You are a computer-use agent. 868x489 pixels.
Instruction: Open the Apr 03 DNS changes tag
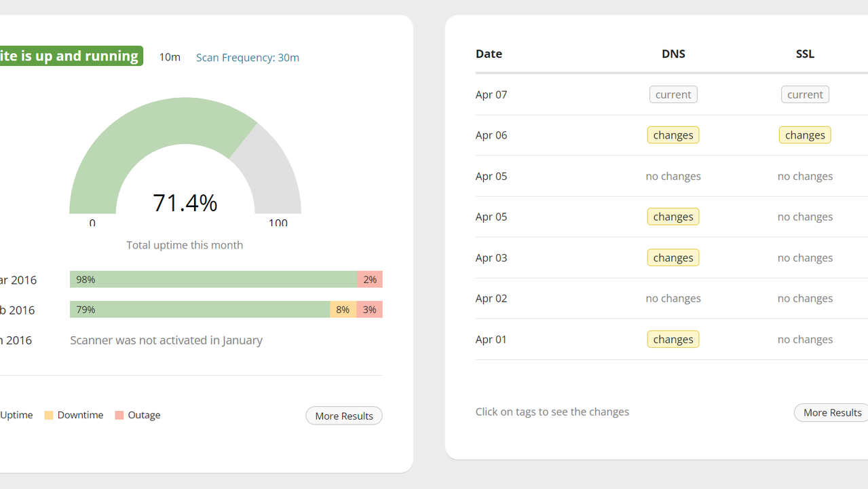coord(673,257)
